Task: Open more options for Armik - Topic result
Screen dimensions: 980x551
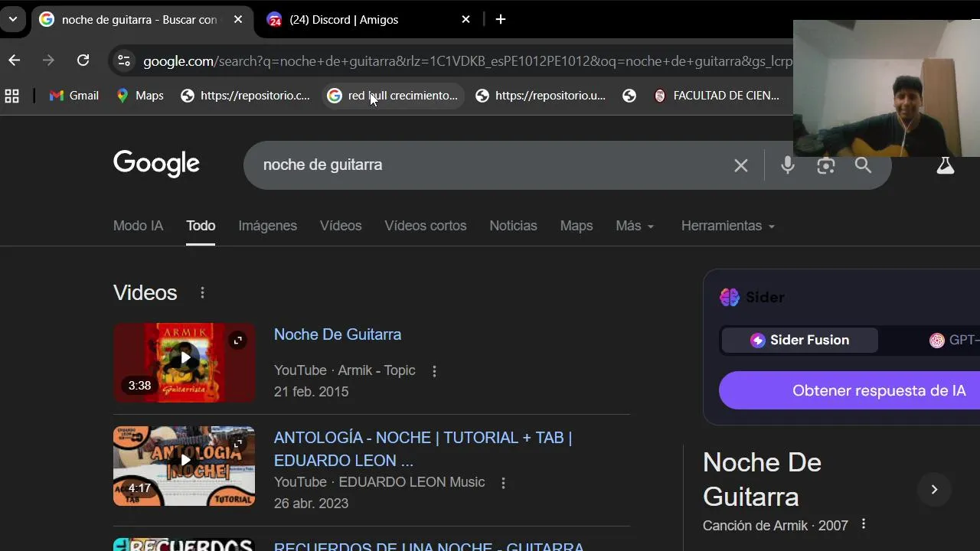Action: [x=434, y=371]
